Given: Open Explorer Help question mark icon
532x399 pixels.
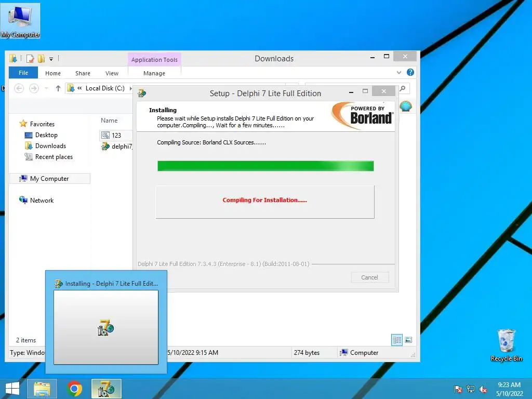Looking at the screenshot, I should pyautogui.click(x=410, y=72).
